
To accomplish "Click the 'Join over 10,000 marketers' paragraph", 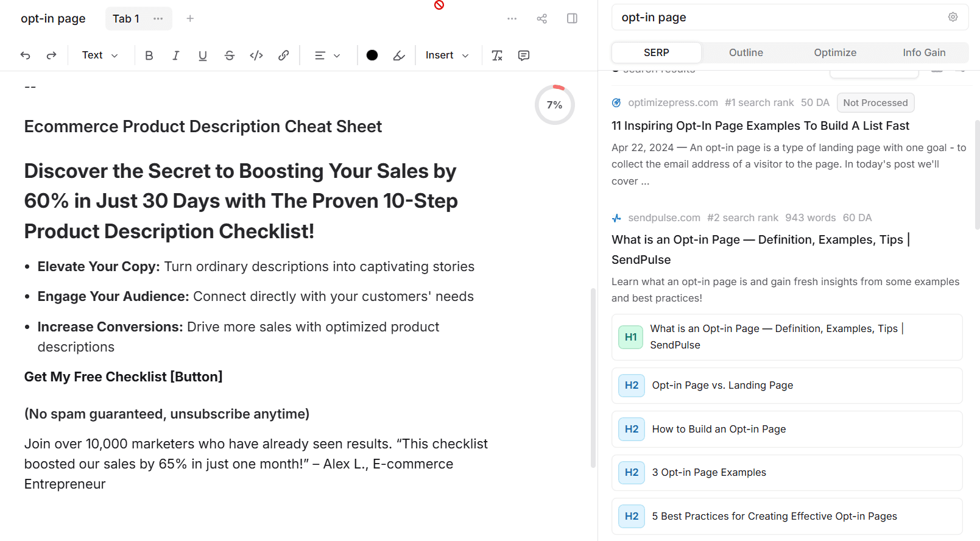I will (256, 464).
